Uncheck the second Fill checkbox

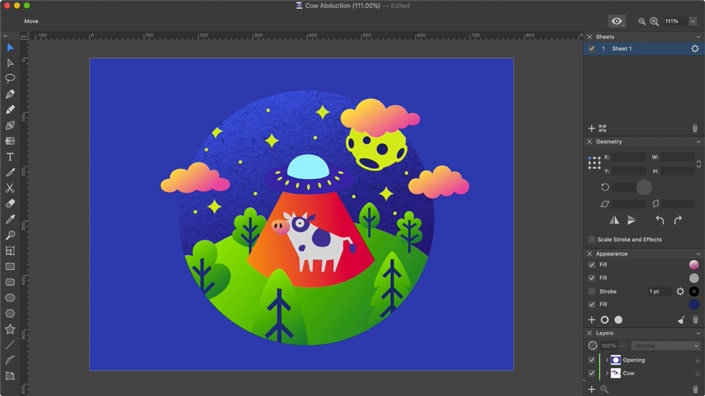pyautogui.click(x=591, y=278)
